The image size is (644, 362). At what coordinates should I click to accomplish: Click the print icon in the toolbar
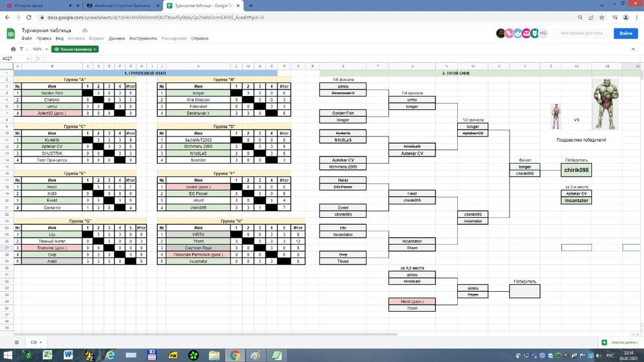pyautogui.click(x=13, y=50)
